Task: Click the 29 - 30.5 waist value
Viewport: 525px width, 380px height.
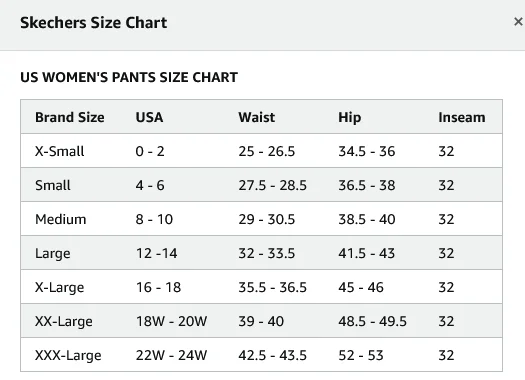Action: coord(267,220)
